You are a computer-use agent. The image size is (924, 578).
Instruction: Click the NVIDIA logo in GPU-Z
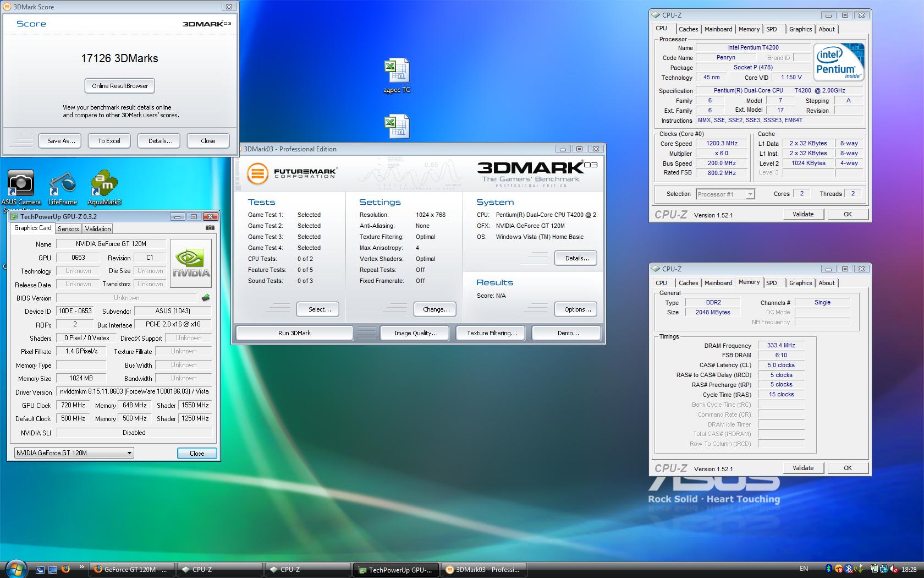coord(191,263)
